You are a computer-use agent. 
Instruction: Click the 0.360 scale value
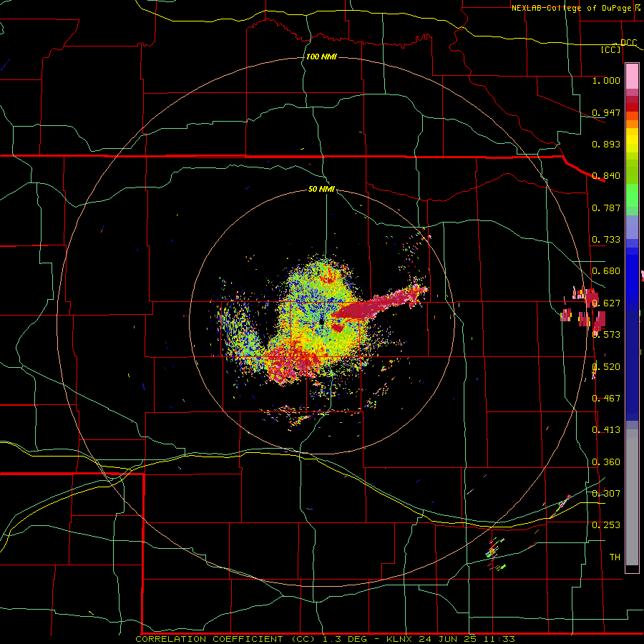pos(606,462)
